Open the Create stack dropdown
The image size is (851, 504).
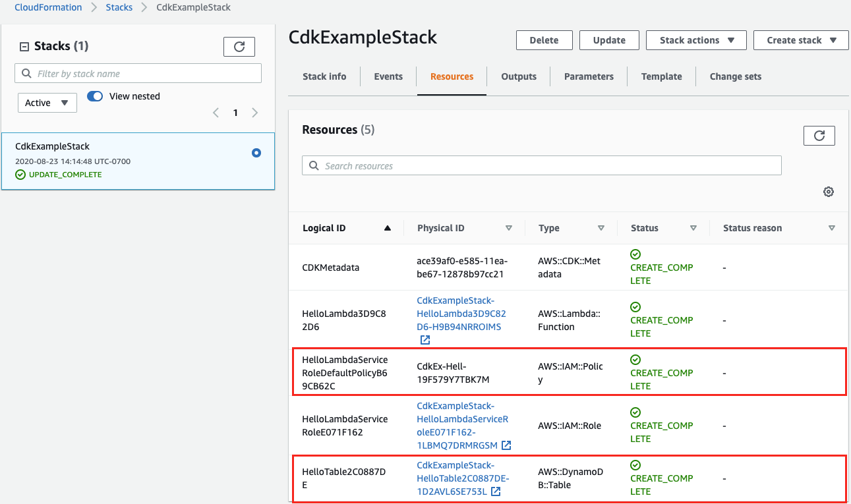click(x=801, y=40)
